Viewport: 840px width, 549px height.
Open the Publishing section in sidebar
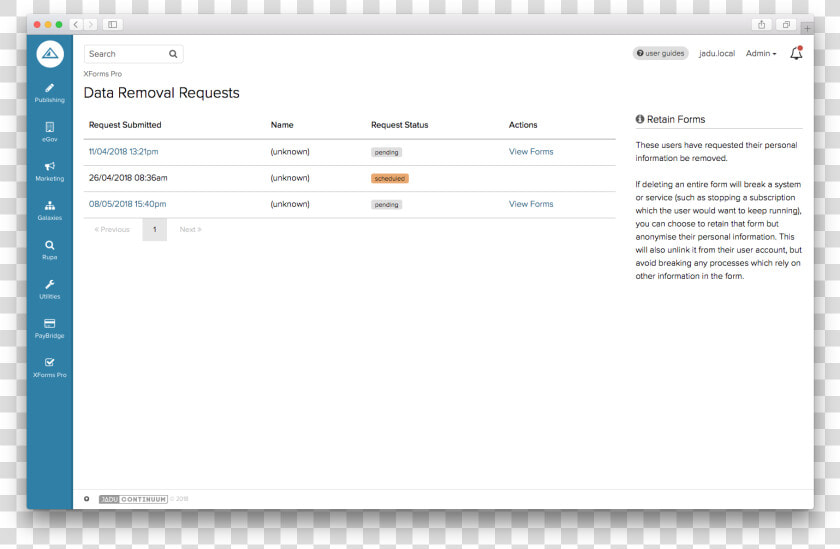click(50, 93)
